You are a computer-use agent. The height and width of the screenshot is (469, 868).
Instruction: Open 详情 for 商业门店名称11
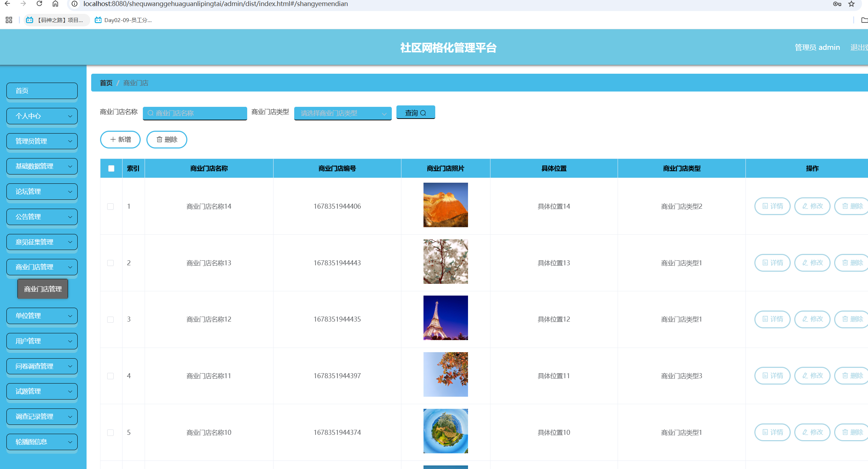coord(773,376)
